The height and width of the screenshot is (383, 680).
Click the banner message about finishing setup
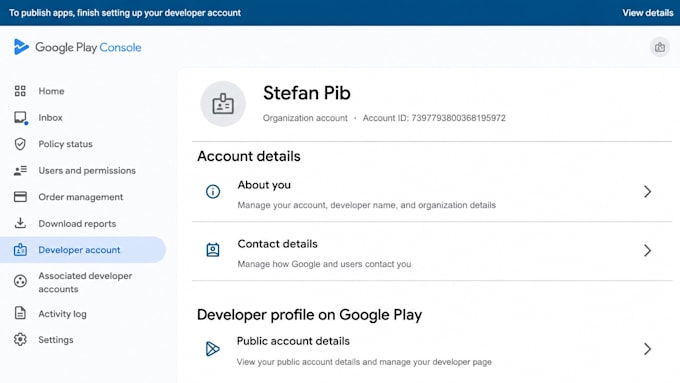coord(125,13)
